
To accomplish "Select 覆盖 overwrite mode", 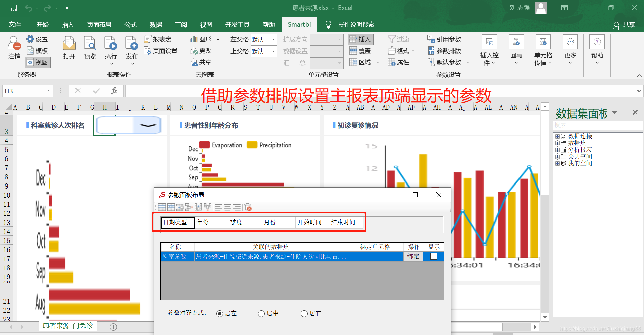I will tap(360, 51).
